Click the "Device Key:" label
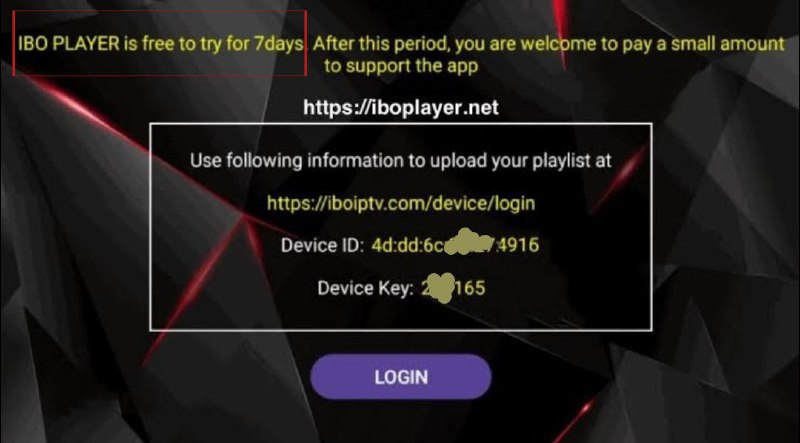The width and height of the screenshot is (800, 443). [x=365, y=288]
